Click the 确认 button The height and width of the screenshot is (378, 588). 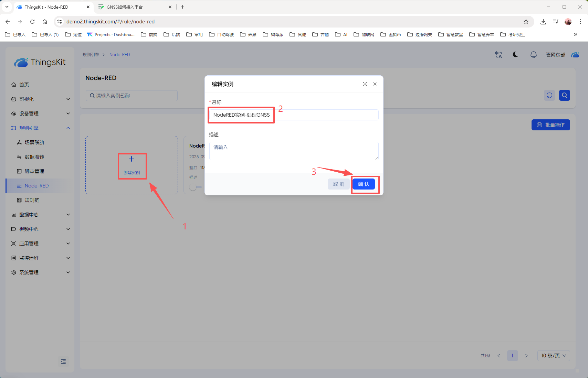click(364, 184)
